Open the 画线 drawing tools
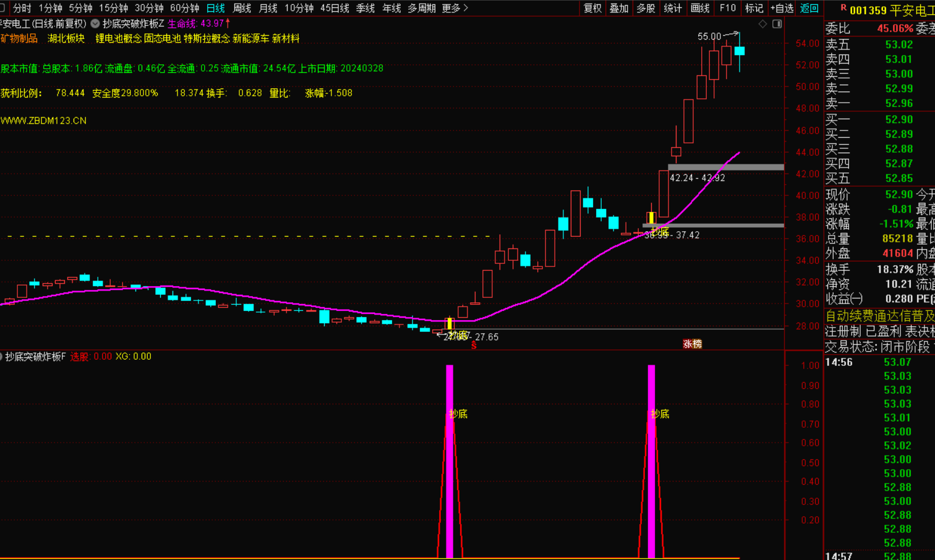935x560 pixels. click(x=699, y=8)
